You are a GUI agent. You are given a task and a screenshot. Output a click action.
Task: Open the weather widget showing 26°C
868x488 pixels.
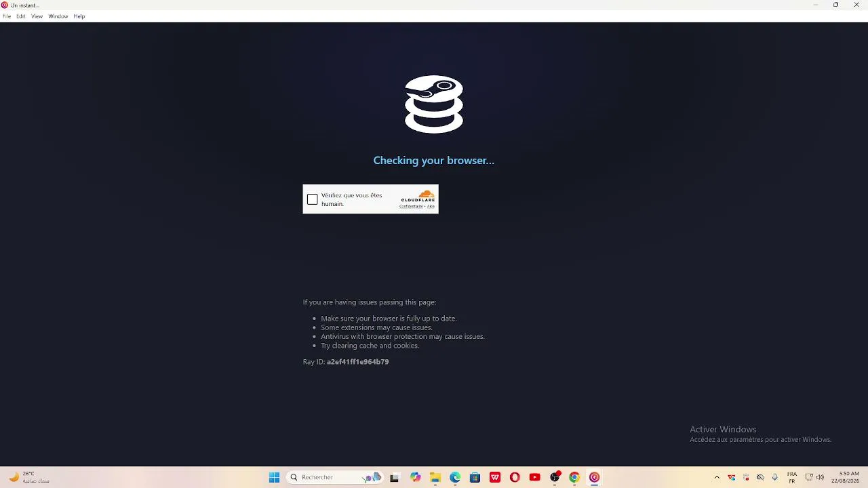tap(28, 477)
